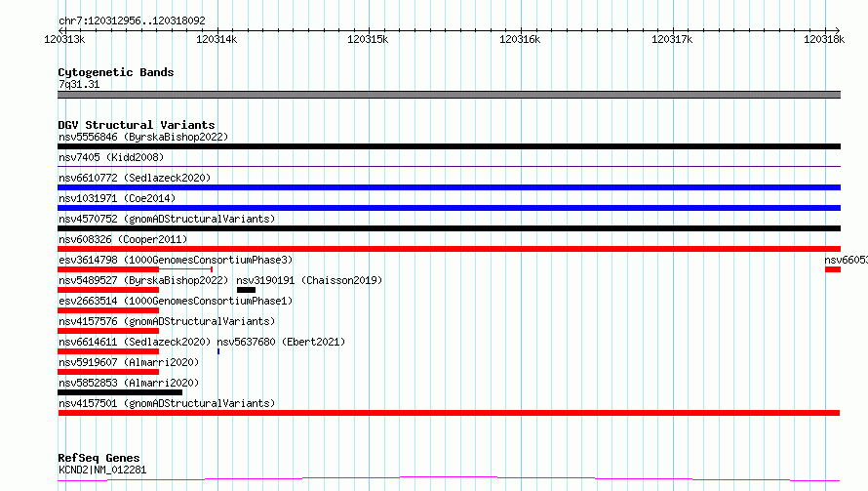Click the 120317k ruler label
Screen dimensions: 868x491
672,39
